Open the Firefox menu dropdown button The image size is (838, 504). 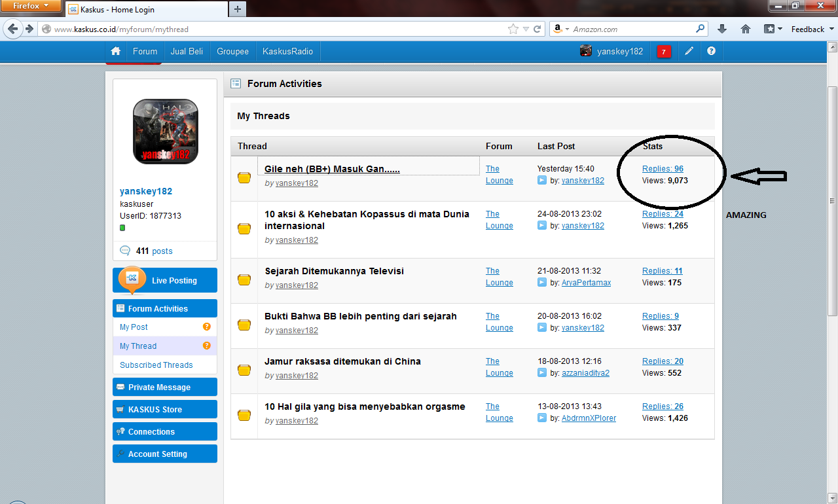(x=31, y=6)
